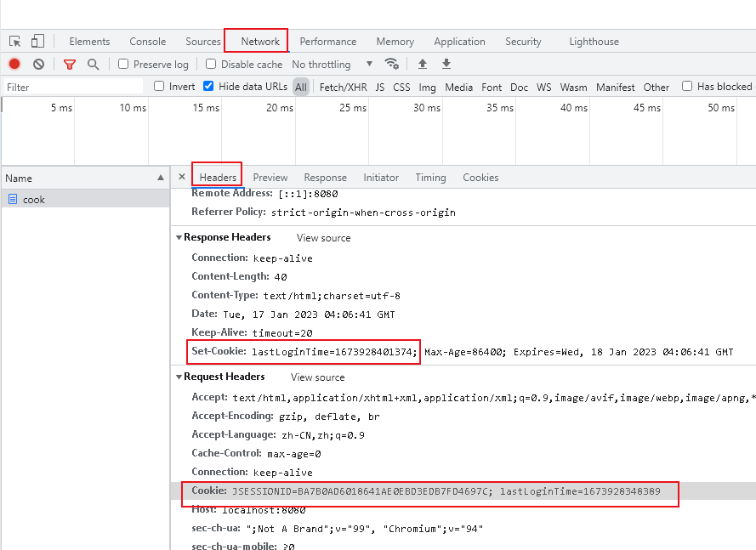The height and width of the screenshot is (550, 756).
Task: Click View source for Response Headers
Action: pos(323,238)
